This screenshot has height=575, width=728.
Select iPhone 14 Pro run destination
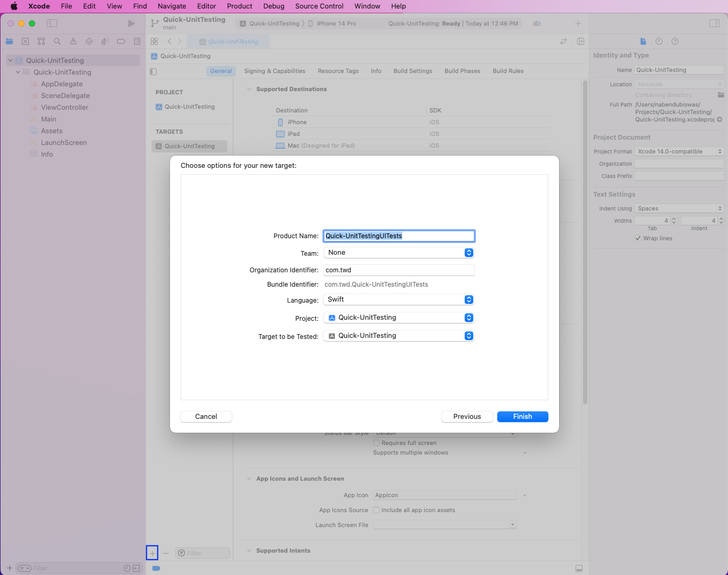tap(332, 23)
